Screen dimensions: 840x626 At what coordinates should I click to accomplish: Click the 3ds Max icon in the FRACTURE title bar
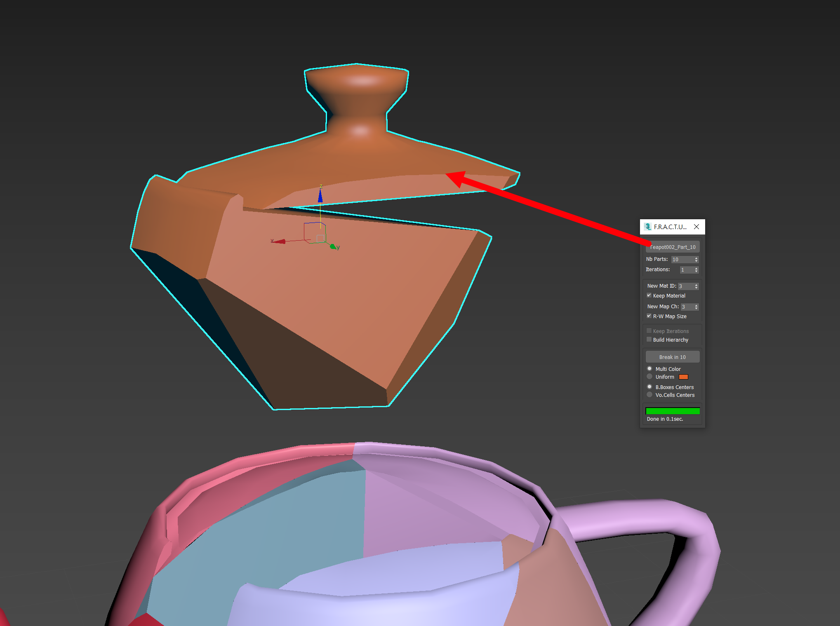click(648, 227)
